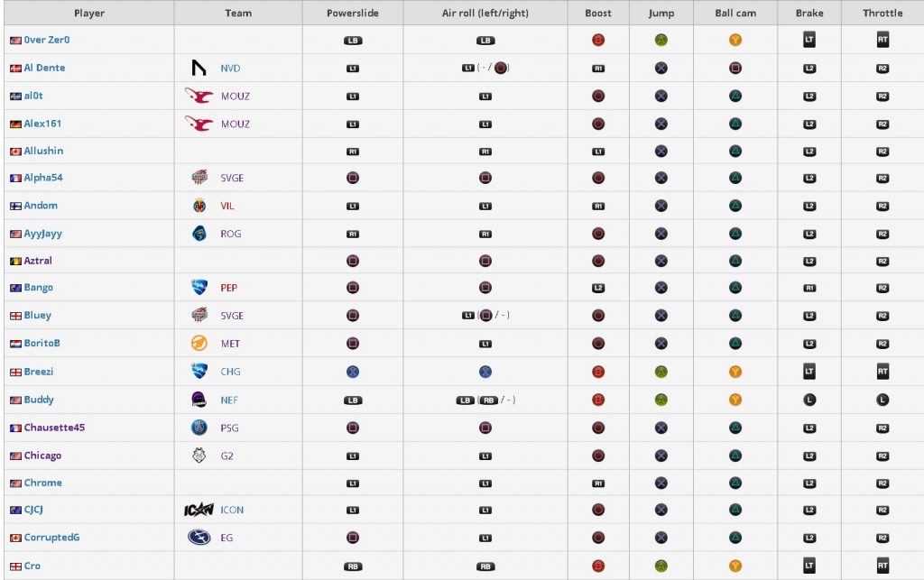Sort by the Ball cam column header
The height and width of the screenshot is (580, 924).
735,13
